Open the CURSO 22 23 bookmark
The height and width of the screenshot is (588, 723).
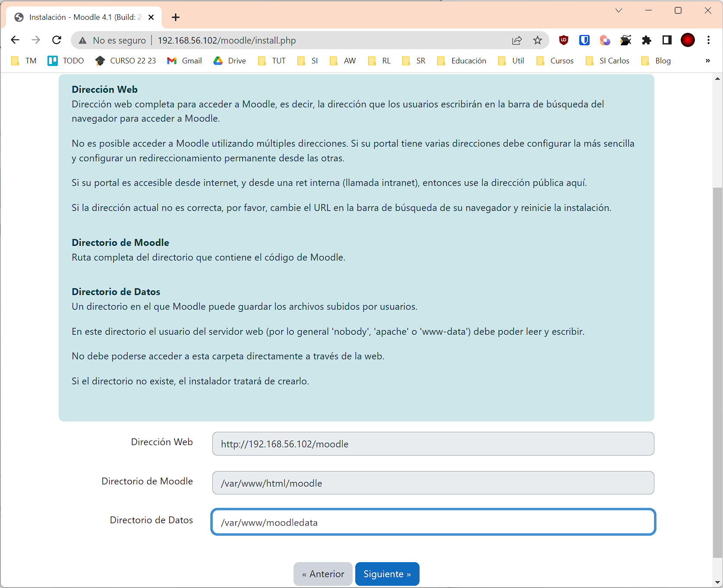click(126, 61)
